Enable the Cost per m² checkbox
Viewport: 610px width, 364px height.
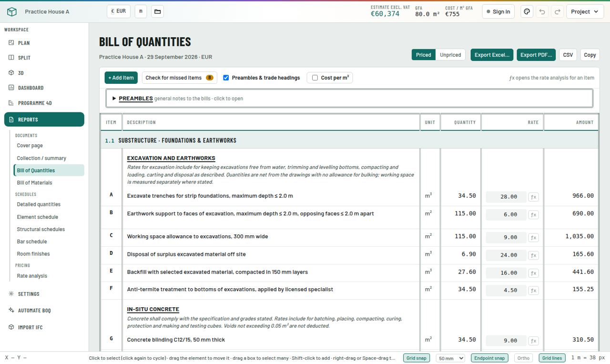click(x=315, y=78)
